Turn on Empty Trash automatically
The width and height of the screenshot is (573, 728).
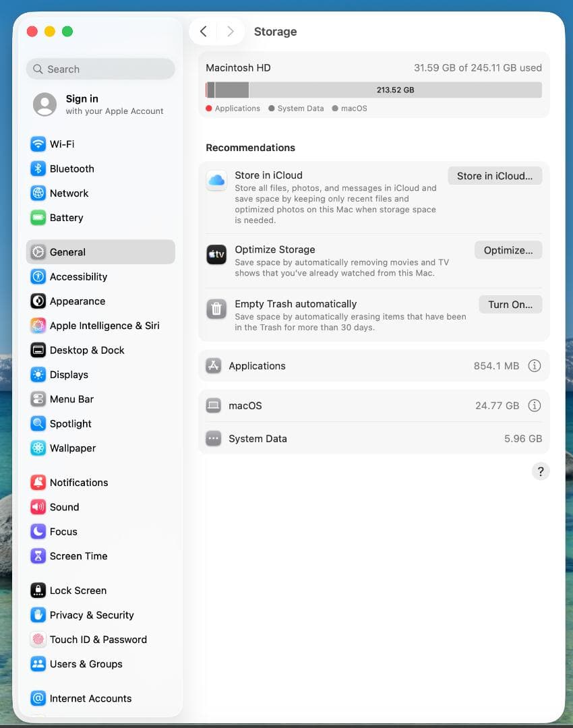click(x=510, y=305)
